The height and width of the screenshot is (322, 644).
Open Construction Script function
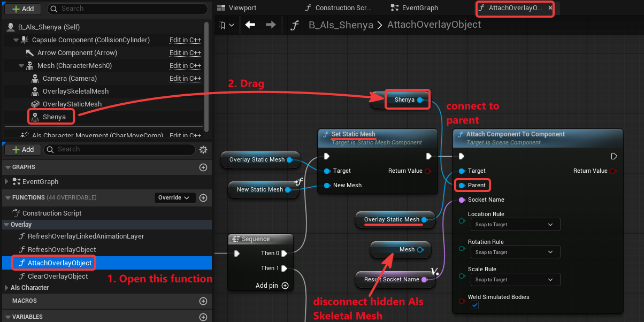click(x=51, y=213)
